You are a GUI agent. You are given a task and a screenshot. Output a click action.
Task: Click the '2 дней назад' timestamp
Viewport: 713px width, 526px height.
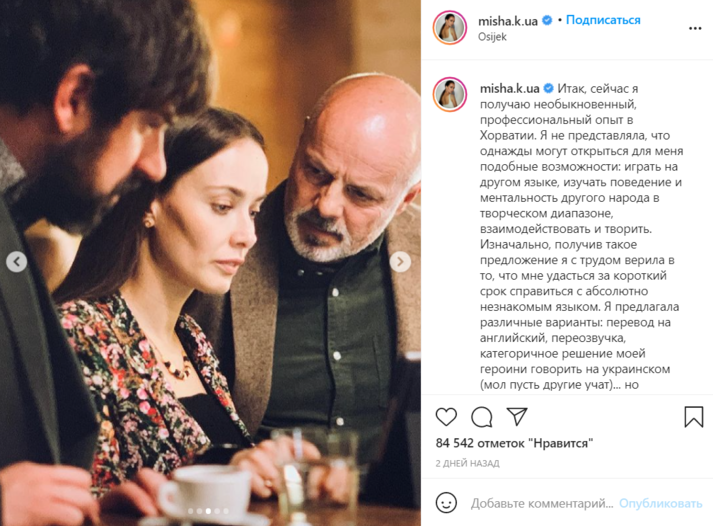click(467, 463)
